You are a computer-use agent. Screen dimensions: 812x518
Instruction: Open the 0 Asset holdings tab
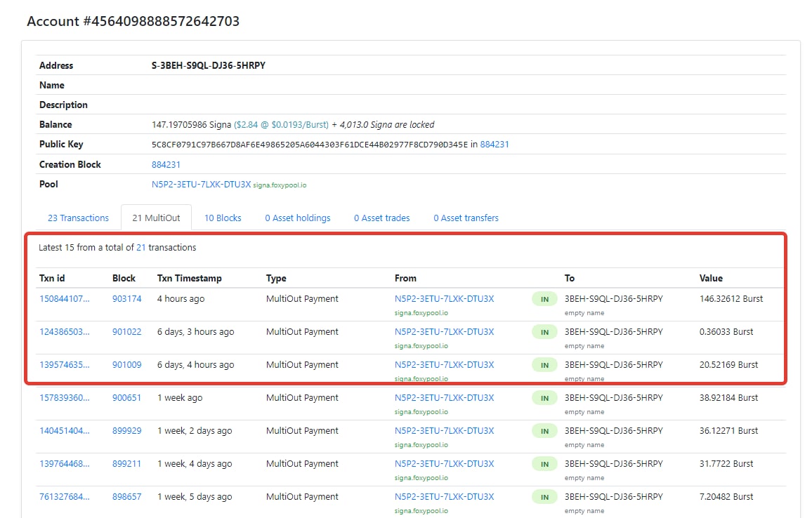pyautogui.click(x=297, y=218)
